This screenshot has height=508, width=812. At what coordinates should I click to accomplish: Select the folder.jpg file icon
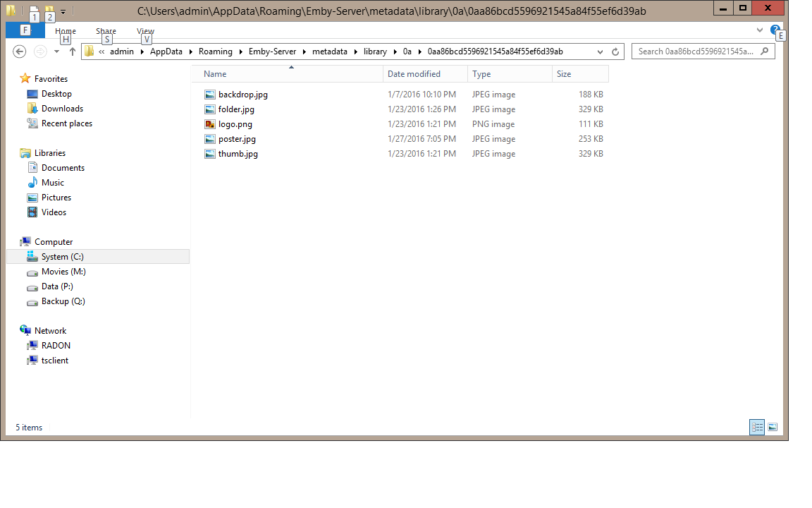click(x=210, y=109)
